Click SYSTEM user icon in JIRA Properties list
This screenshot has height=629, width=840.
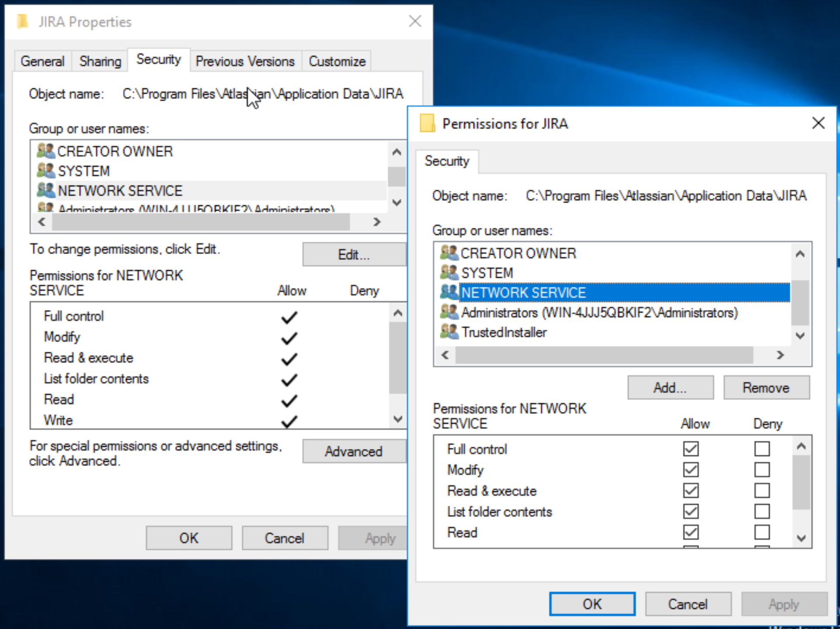coord(46,170)
